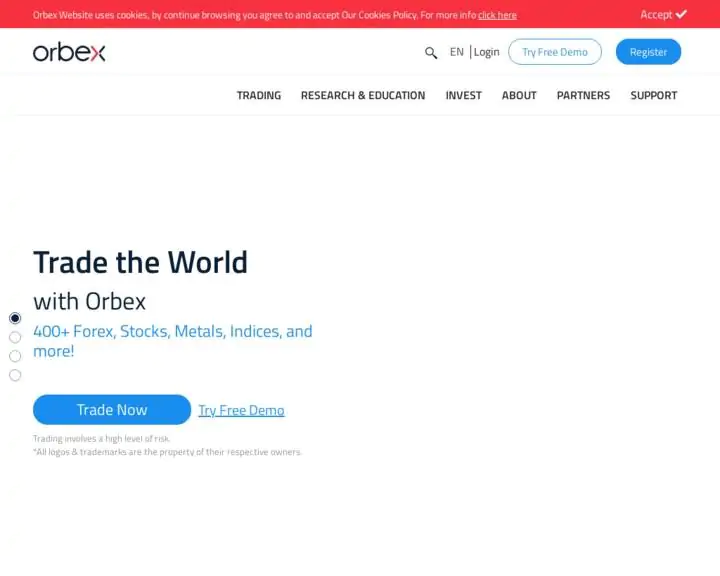This screenshot has width=720, height=576.
Task: Click the Login link
Action: [x=487, y=52]
